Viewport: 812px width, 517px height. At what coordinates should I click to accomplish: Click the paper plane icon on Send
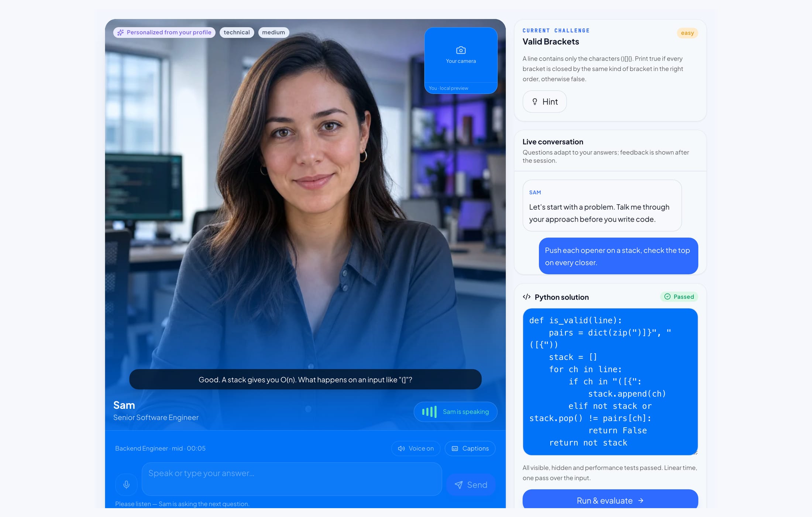[x=458, y=485]
